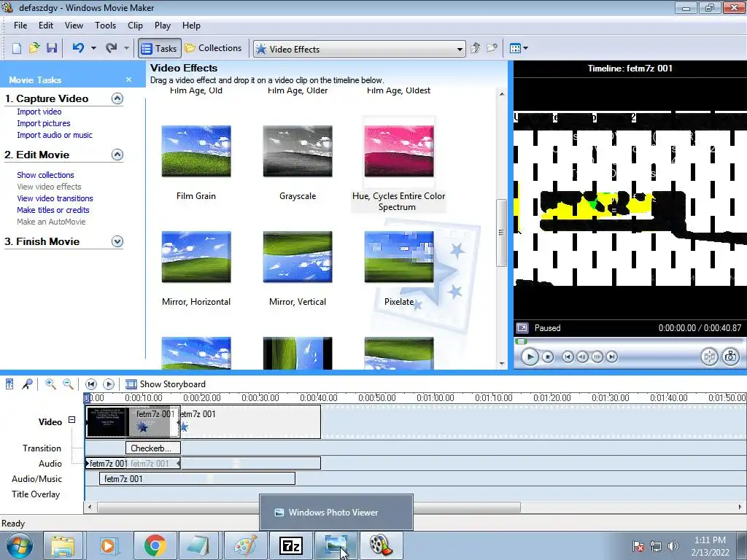Click Make titles or credits link
The image size is (747, 560).
tap(53, 210)
